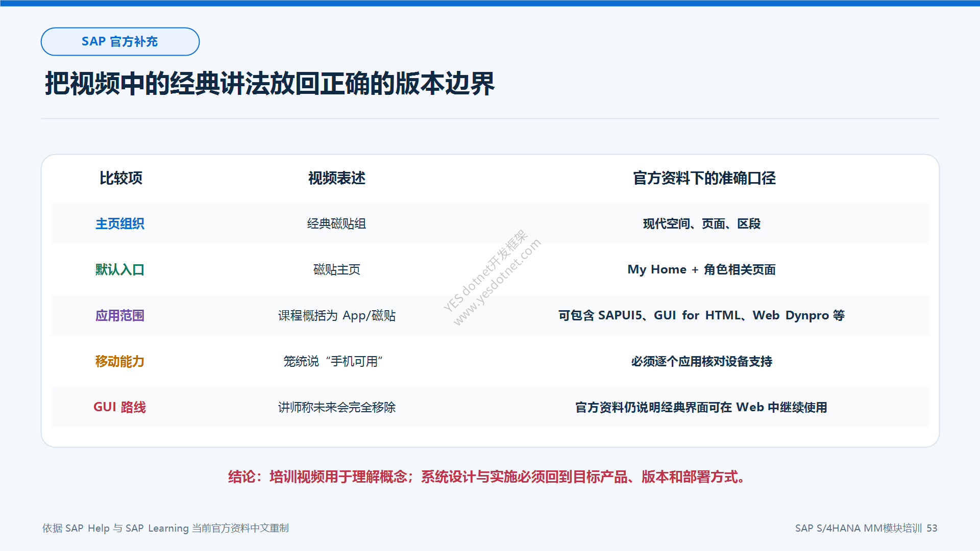Click the '视频表述' column header
The image size is (980, 551).
point(337,178)
